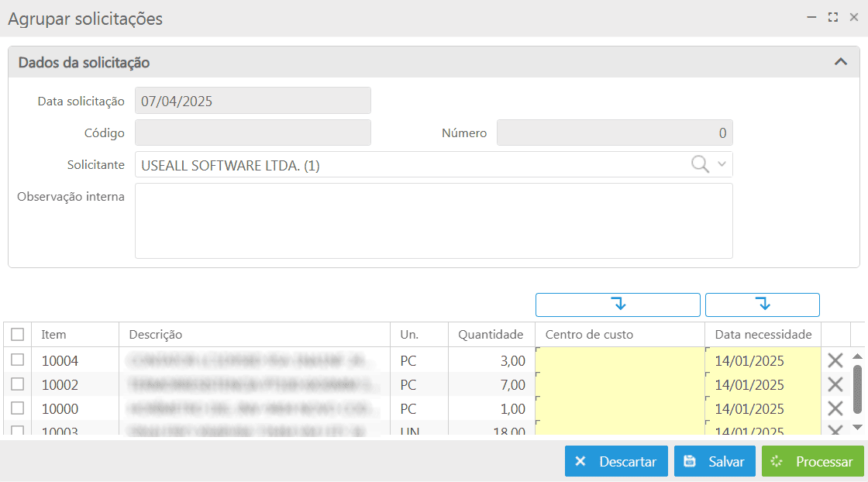Viewport: 868px width, 482px height.
Task: Collapse the Dados da solicitação panel
Action: click(840, 62)
